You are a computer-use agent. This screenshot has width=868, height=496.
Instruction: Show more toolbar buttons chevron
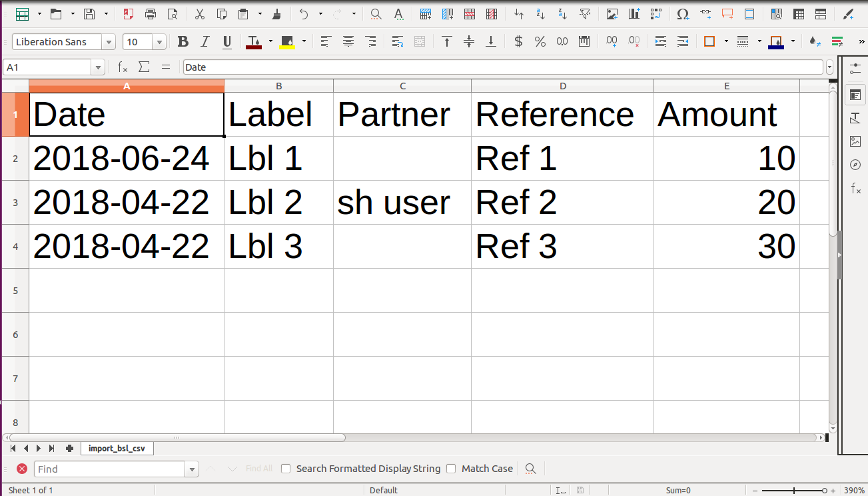click(862, 41)
